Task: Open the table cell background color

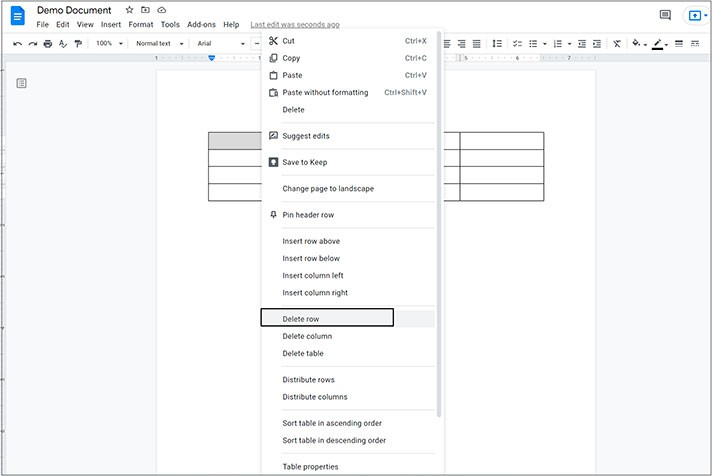Action: click(x=638, y=44)
